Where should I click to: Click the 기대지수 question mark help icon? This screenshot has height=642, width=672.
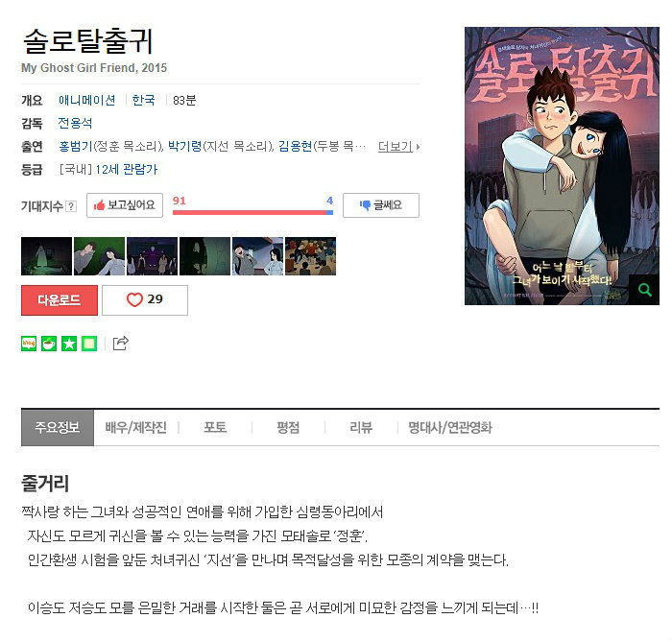click(72, 206)
